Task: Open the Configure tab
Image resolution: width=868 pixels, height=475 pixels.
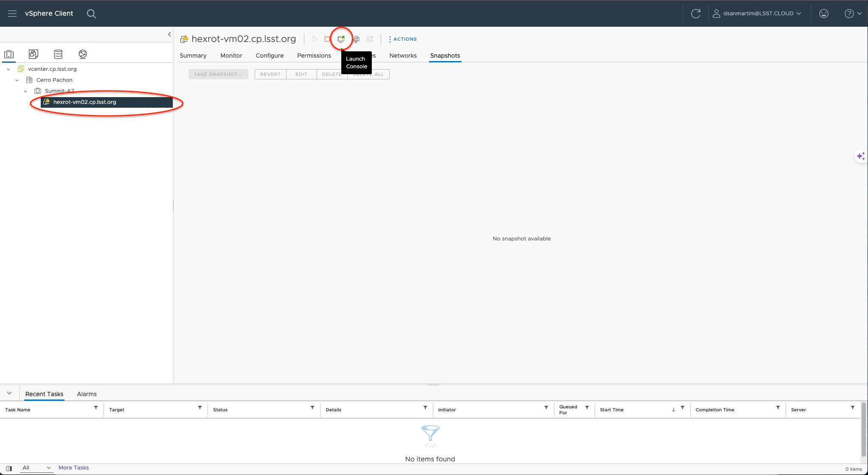Action: tap(270, 56)
